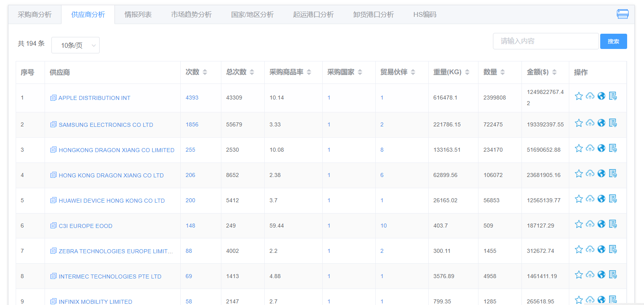Sort by 采购商品率 column arrows

tap(309, 72)
